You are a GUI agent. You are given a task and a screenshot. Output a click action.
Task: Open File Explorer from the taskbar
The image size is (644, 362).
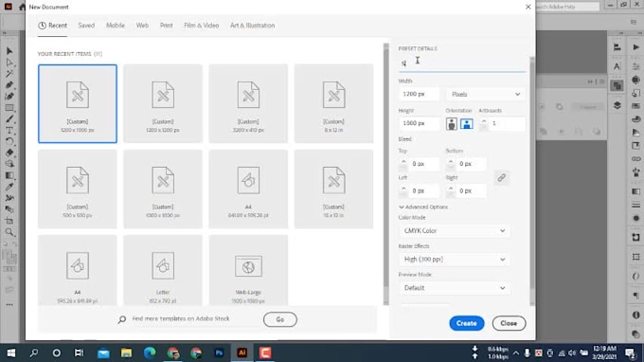tap(126, 353)
